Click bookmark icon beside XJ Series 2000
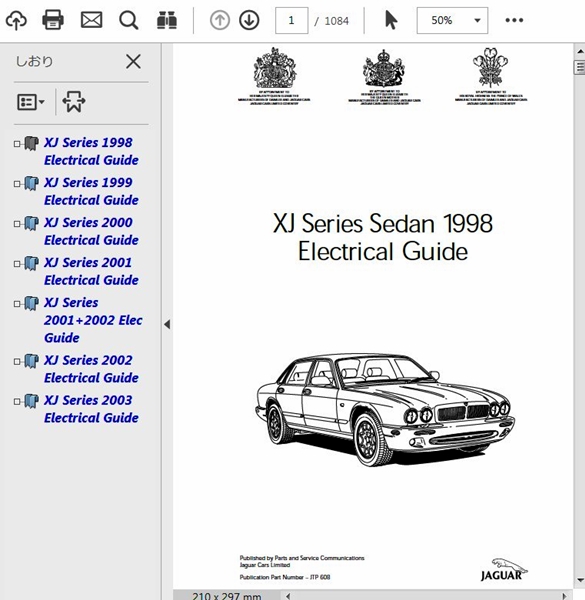The width and height of the screenshot is (585, 600). click(x=31, y=223)
